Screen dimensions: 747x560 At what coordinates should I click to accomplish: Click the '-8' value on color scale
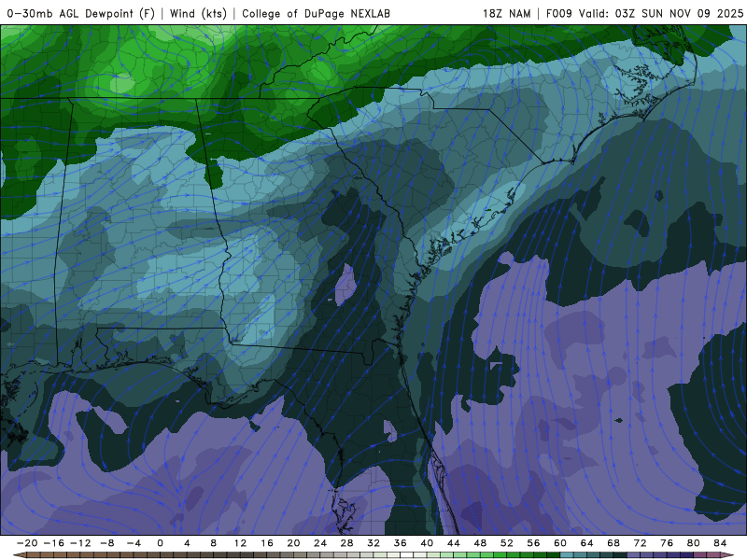107,543
